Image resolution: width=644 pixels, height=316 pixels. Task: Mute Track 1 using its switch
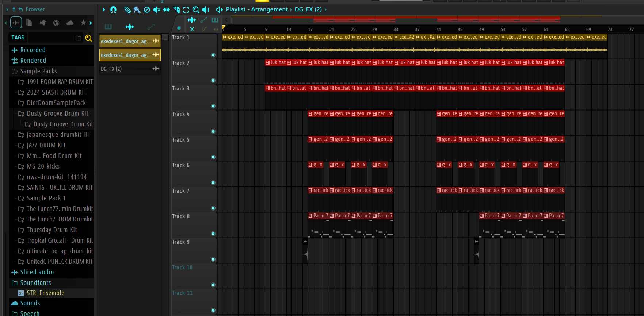(213, 55)
